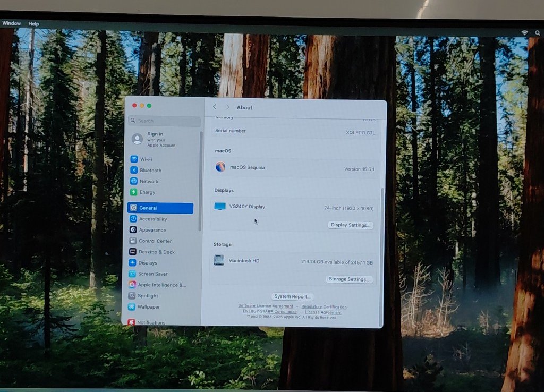Image resolution: width=544 pixels, height=392 pixels.
Task: Select the Appearance icon
Action: 133,229
